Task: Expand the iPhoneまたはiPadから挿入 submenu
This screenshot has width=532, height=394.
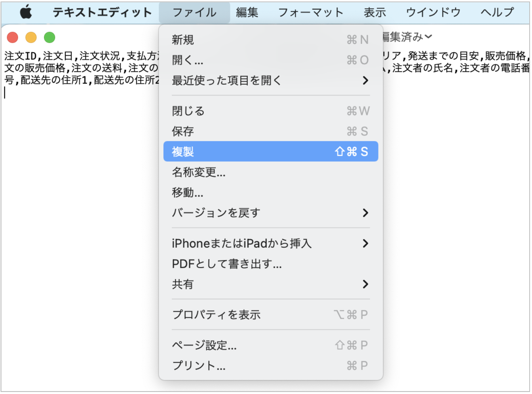Action: click(271, 243)
